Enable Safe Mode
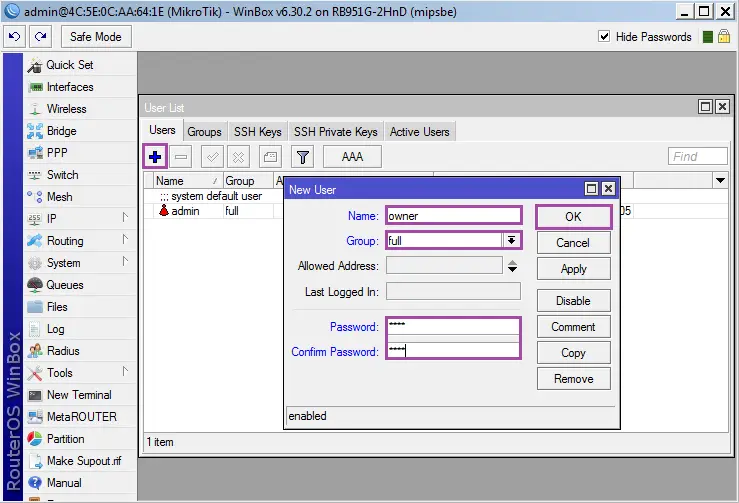 (96, 37)
